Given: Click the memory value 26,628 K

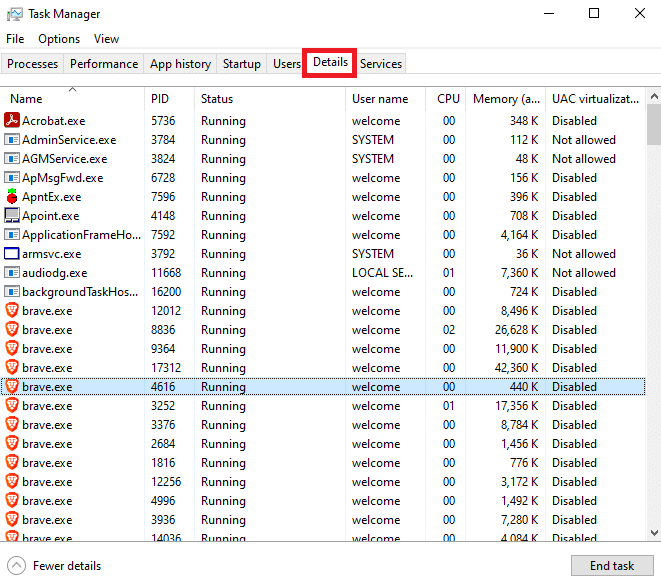Looking at the screenshot, I should (516, 330).
